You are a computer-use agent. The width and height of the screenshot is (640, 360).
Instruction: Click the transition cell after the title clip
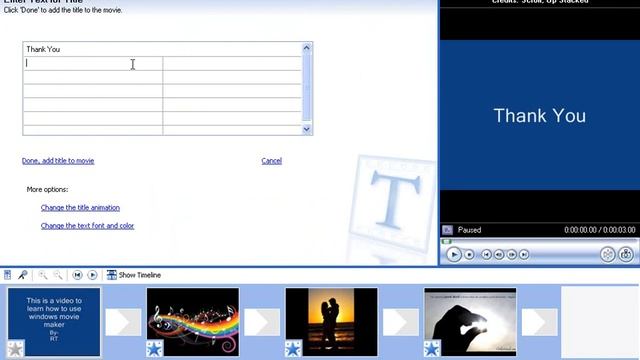tap(123, 322)
